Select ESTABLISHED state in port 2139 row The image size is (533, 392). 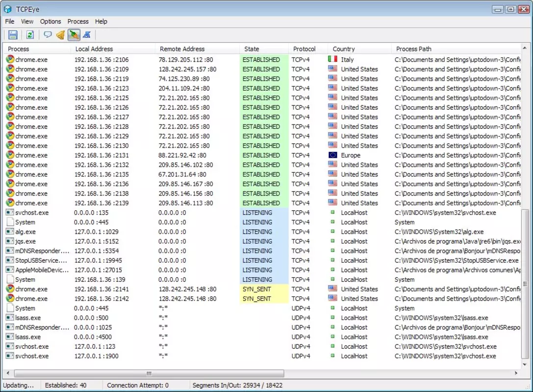tap(261, 203)
